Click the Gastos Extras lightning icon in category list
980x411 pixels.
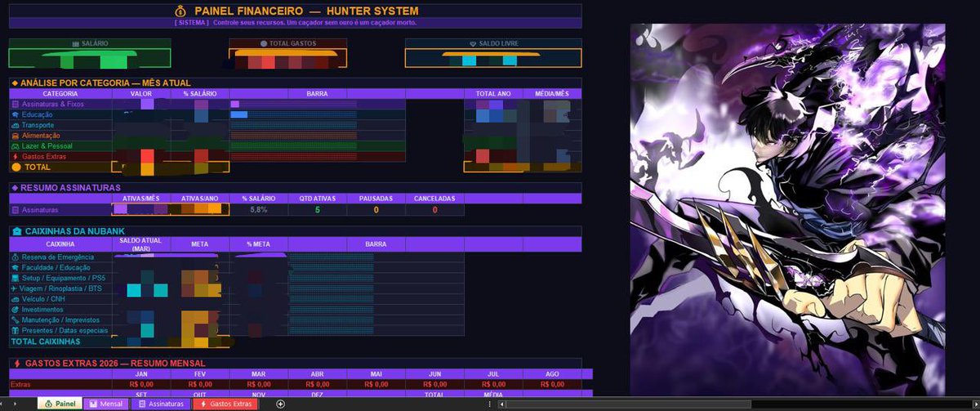coord(15,156)
